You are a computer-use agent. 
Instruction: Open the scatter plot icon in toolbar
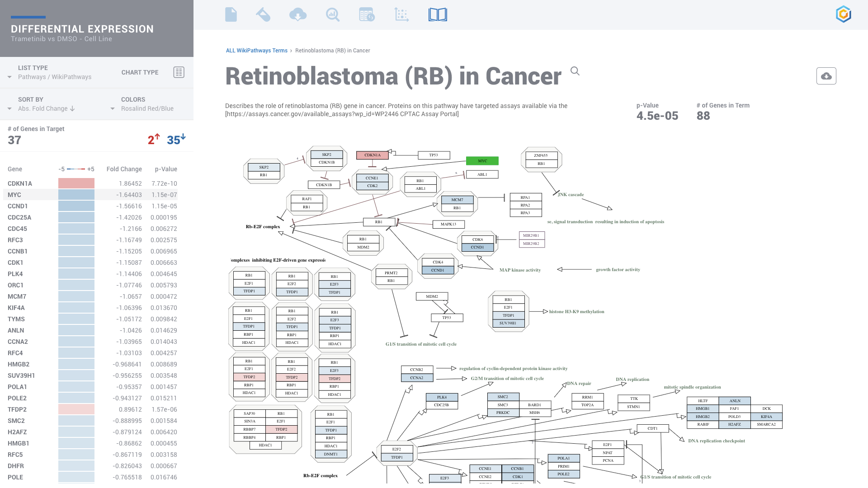tap(401, 14)
